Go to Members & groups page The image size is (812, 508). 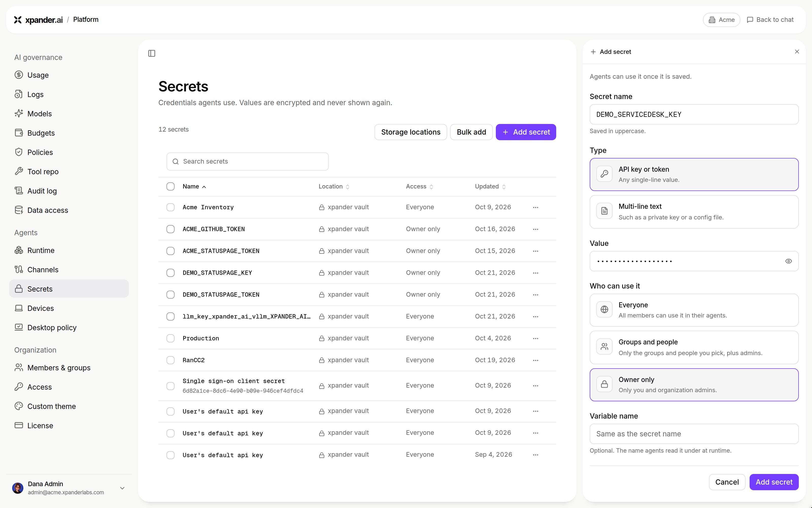click(x=69, y=368)
